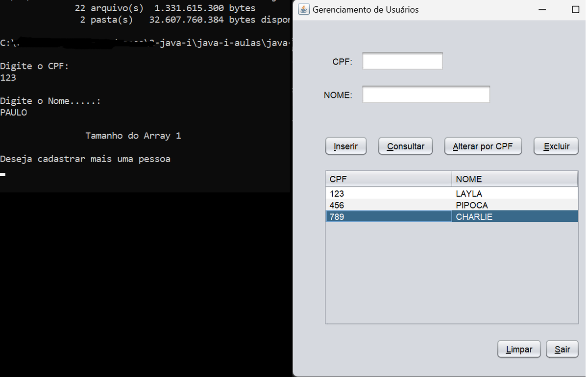The image size is (588, 377).
Task: Select the PIPOCA name cell
Action: pyautogui.click(x=514, y=205)
